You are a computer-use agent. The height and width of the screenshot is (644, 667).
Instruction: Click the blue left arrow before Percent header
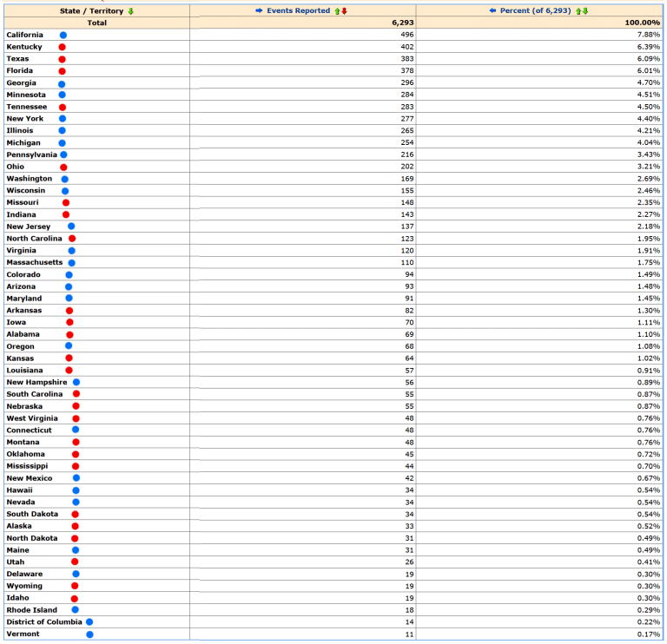point(492,11)
